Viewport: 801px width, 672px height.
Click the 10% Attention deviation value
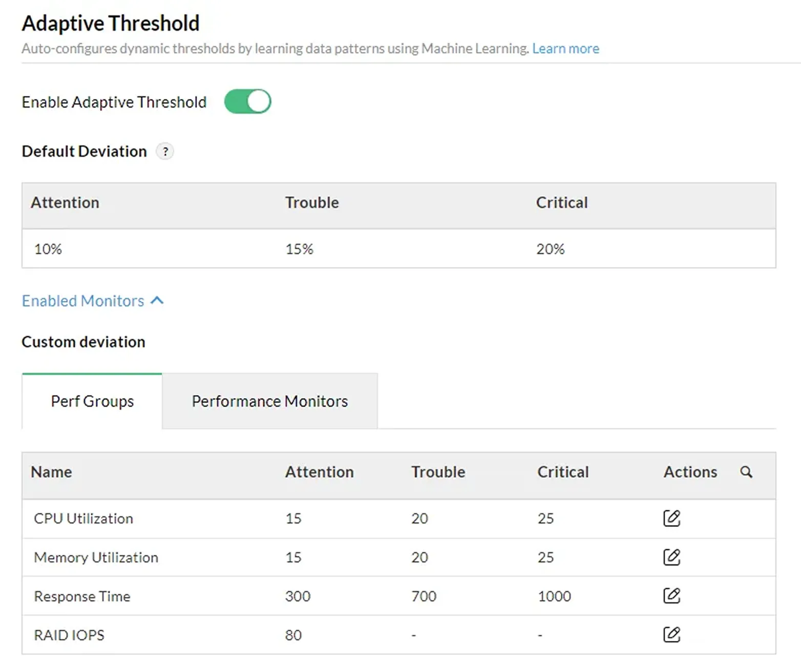coord(48,249)
